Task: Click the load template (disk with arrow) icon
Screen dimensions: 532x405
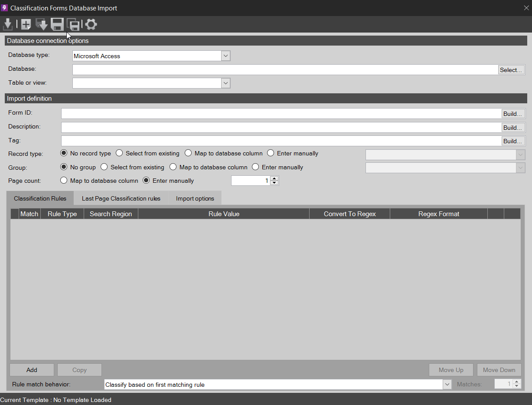Action: coord(42,25)
